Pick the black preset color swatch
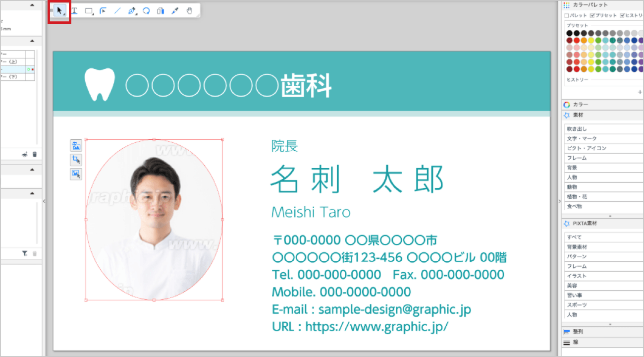Viewport: 644px width, 357px height. (x=569, y=33)
